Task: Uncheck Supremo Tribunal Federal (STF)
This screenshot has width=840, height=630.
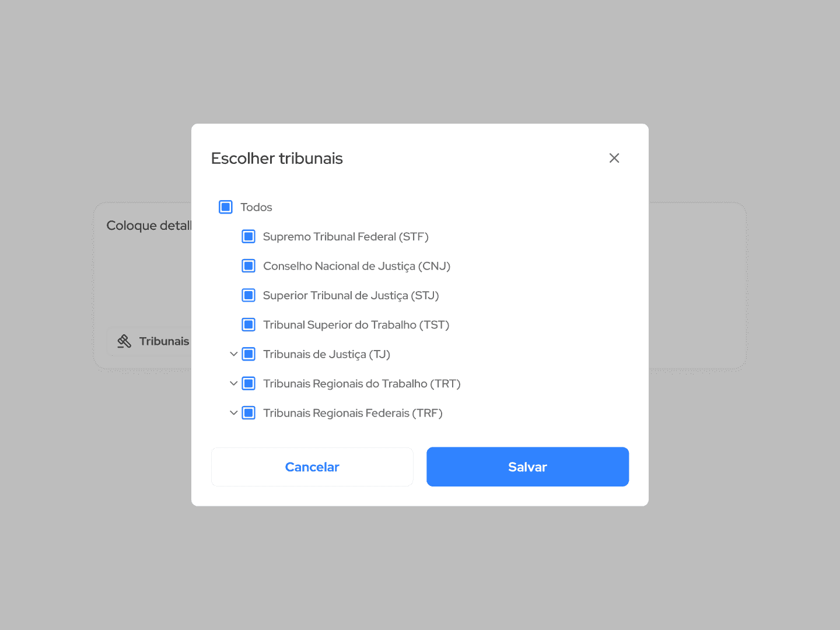Action: click(249, 237)
